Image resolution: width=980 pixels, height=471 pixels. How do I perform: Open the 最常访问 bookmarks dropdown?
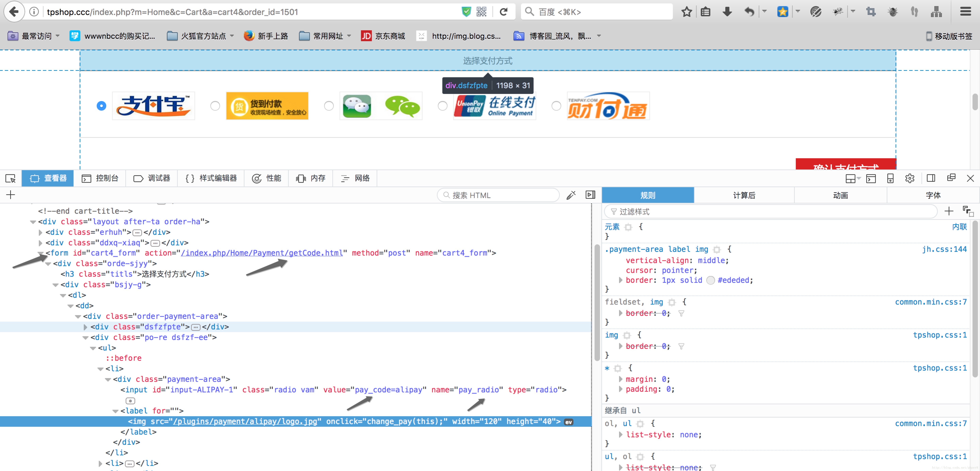coord(34,36)
